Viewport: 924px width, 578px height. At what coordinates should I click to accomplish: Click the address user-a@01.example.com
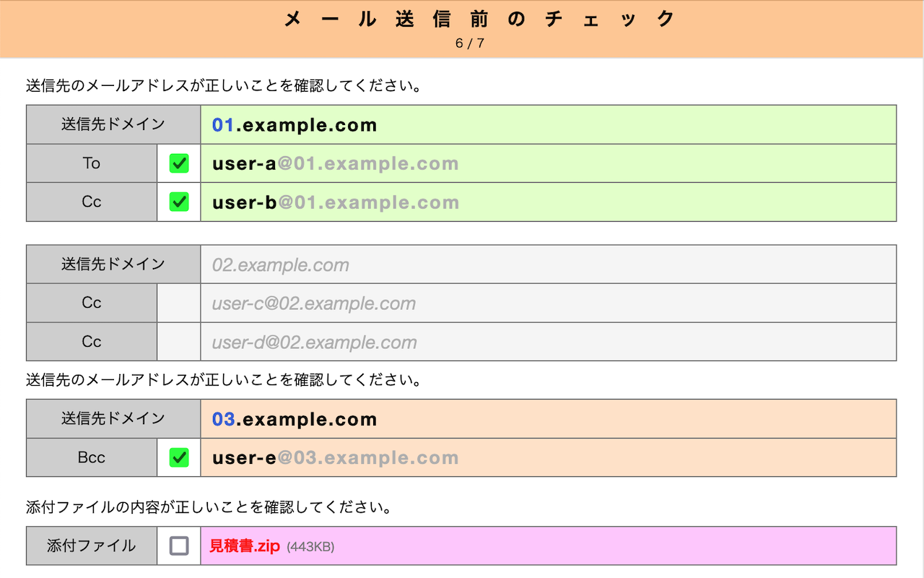[335, 163]
